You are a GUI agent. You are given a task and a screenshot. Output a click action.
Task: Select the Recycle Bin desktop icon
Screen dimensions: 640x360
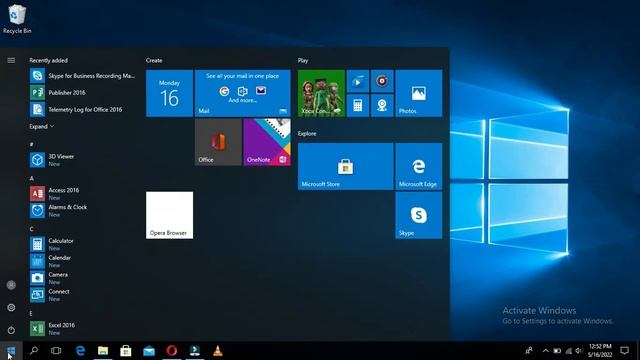17,19
